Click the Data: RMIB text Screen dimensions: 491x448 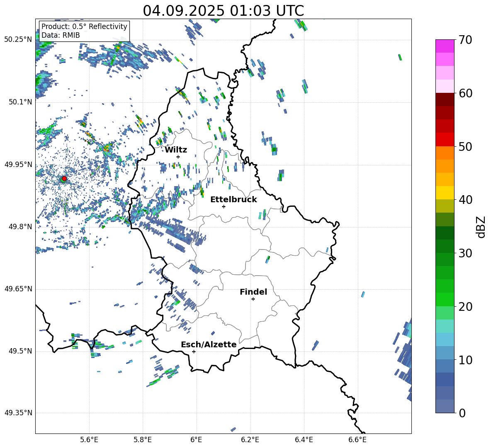click(x=61, y=35)
